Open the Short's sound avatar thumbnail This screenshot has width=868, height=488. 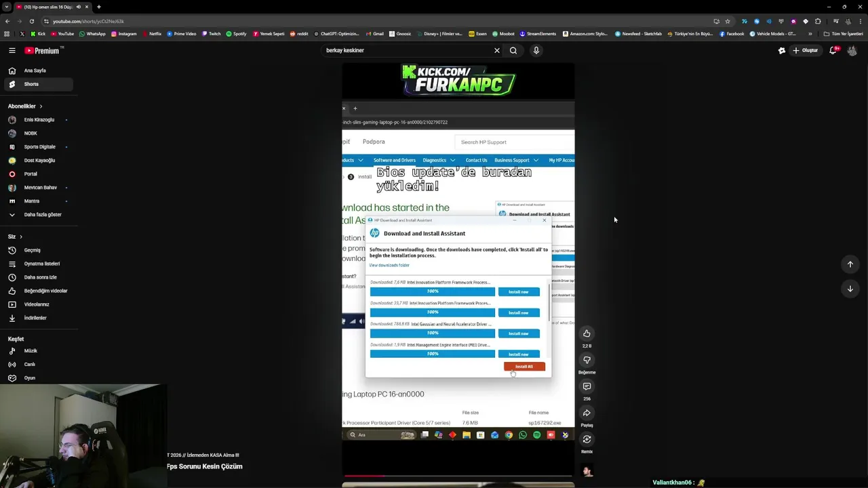587,471
